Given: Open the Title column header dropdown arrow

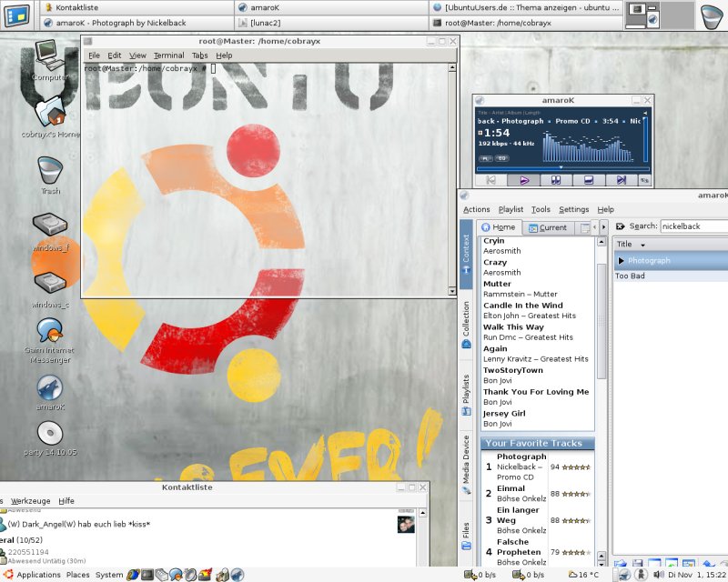Looking at the screenshot, I should pyautogui.click(x=643, y=245).
